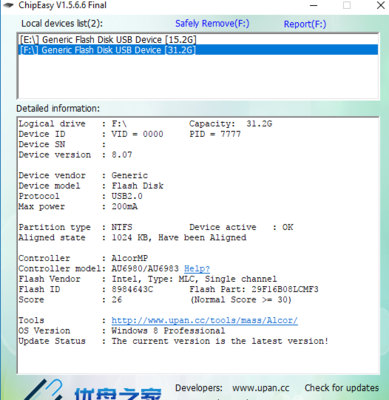Click the ChipEasy V1.5.6.6 Final title

[x=63, y=5]
